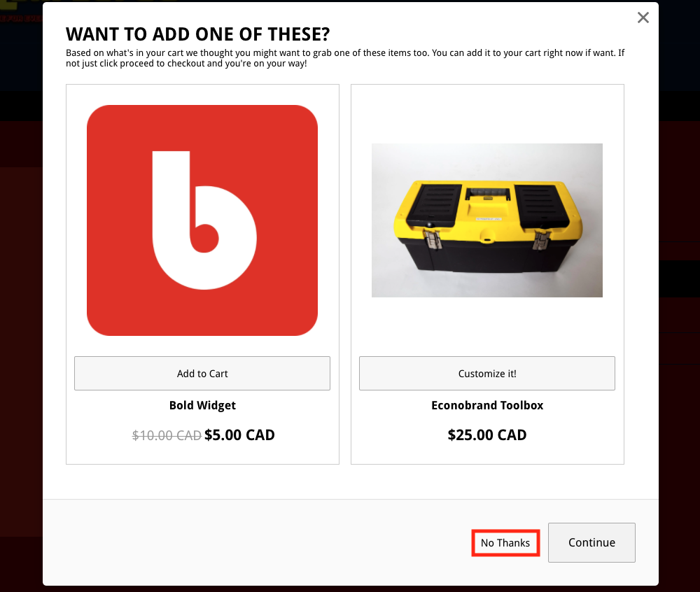The width and height of the screenshot is (700, 592).
Task: Select the 'WANT TO ADD ONE OF THESE?' heading
Action: click(198, 34)
